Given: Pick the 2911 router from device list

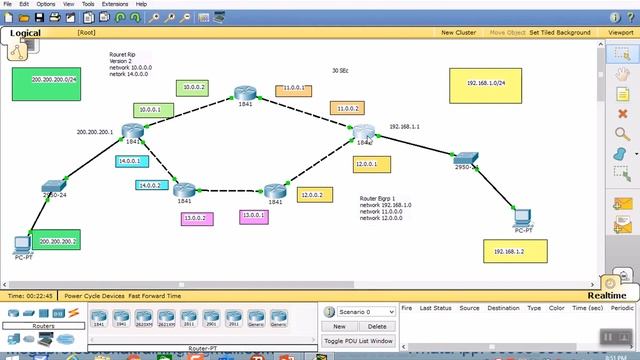Looking at the screenshot, I should pyautogui.click(x=233, y=318).
